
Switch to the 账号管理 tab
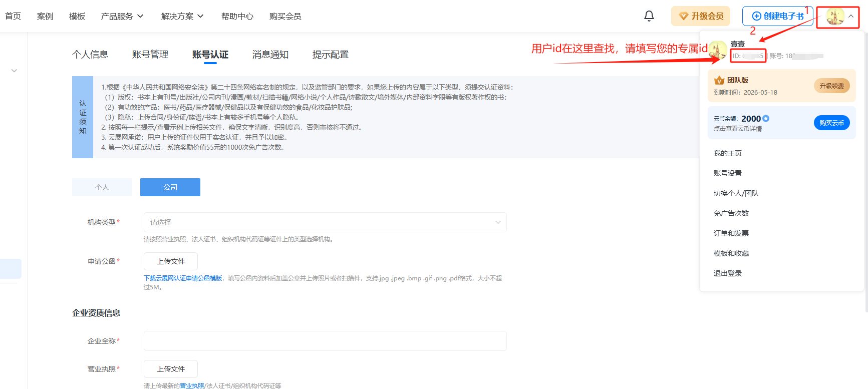(150, 55)
